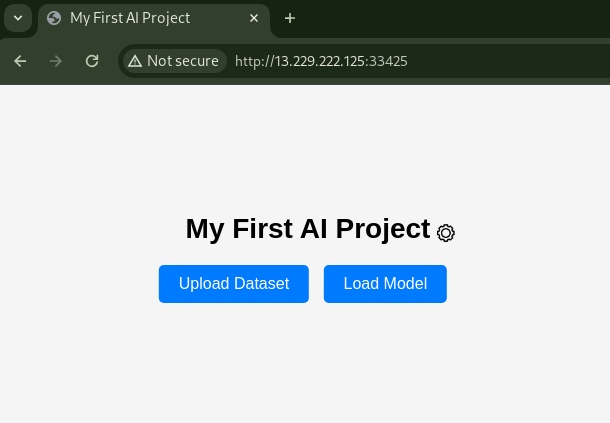Click empty address bar space right of URL

506,61
